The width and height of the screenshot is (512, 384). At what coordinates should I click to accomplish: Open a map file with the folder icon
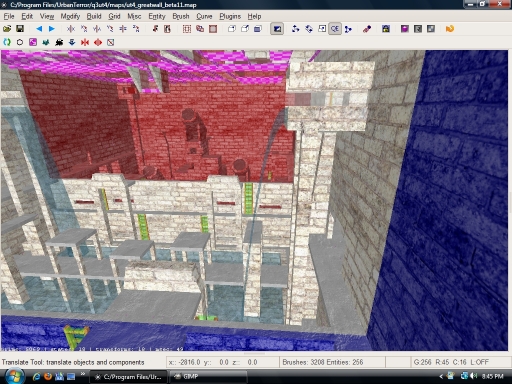click(x=7, y=29)
